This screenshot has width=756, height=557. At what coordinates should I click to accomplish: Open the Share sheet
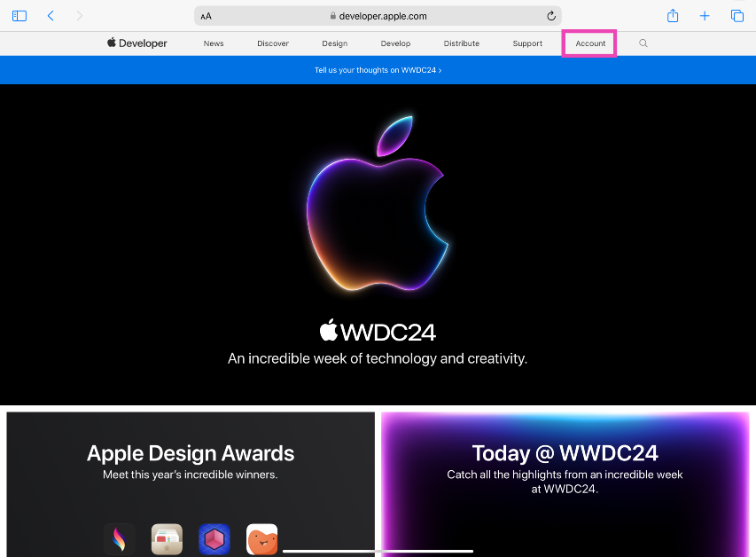(673, 16)
